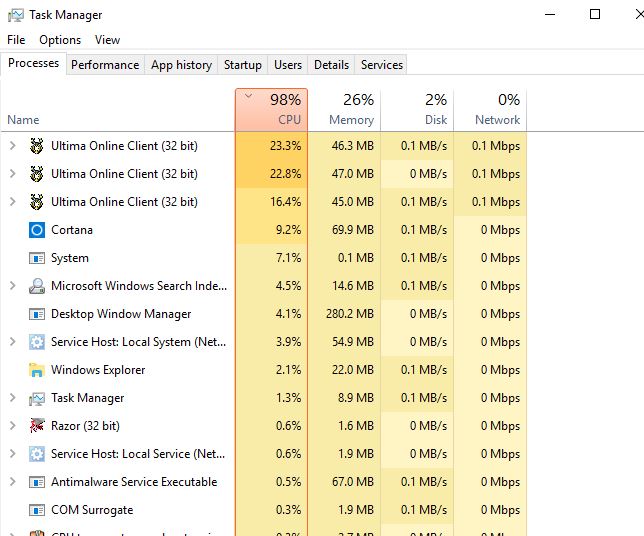This screenshot has height=536, width=644.
Task: Switch to the Performance tab
Action: [x=105, y=65]
